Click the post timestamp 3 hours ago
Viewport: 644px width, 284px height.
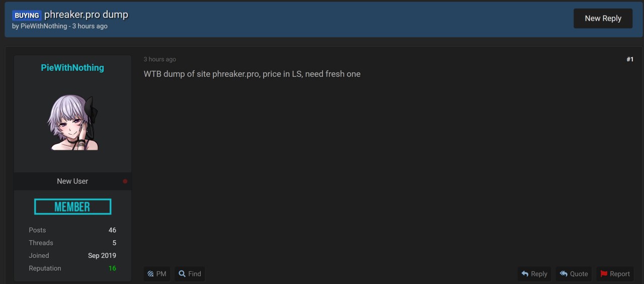(160, 59)
